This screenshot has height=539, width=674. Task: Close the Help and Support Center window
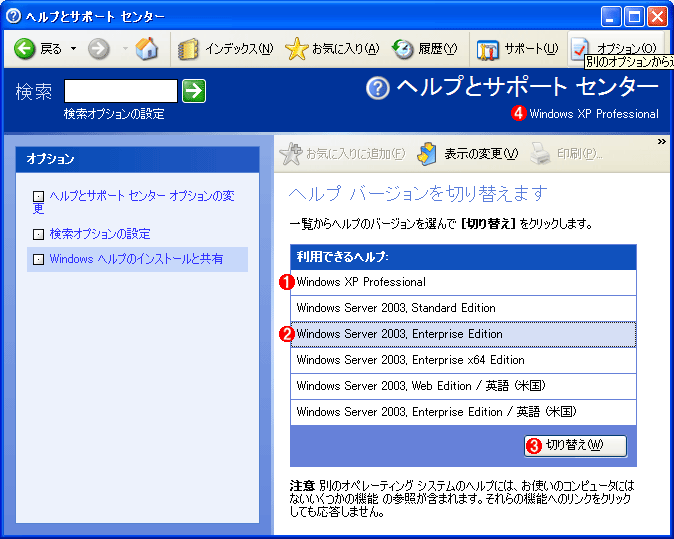click(657, 17)
